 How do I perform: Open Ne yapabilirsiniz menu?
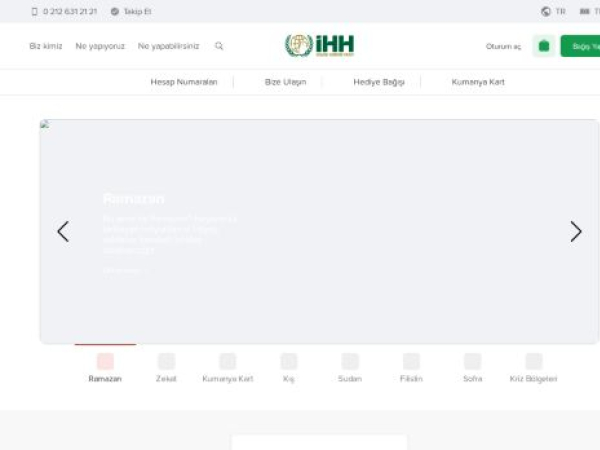point(169,46)
